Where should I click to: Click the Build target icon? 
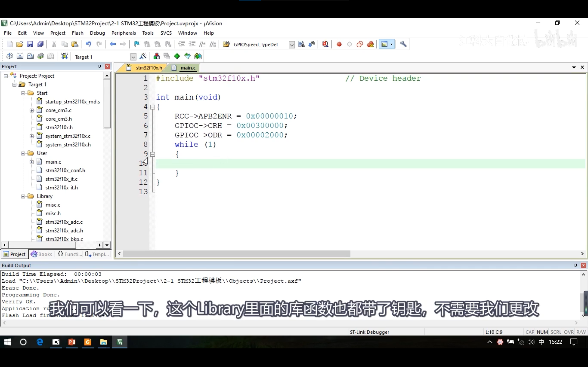pyautogui.click(x=20, y=56)
